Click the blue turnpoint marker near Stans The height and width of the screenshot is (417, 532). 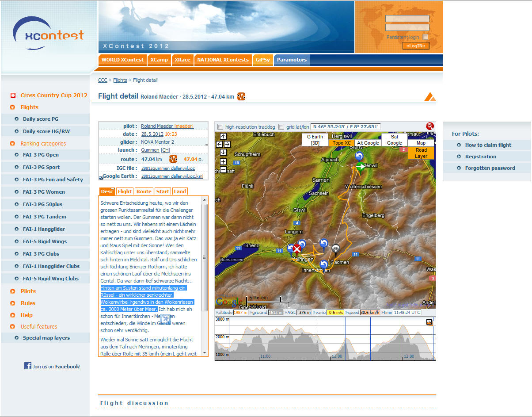pyautogui.click(x=359, y=156)
